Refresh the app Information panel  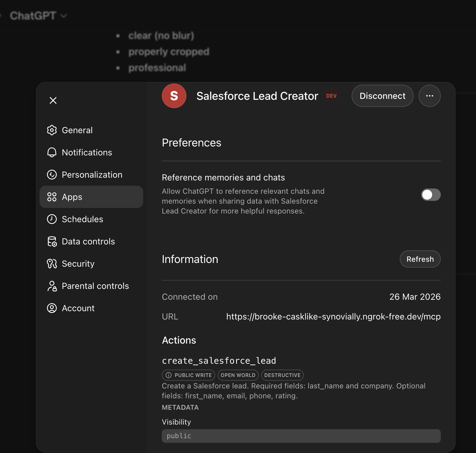(x=420, y=259)
